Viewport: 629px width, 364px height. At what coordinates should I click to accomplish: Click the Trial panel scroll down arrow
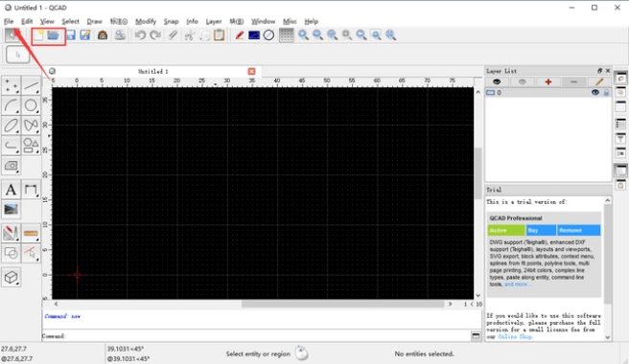608,337
